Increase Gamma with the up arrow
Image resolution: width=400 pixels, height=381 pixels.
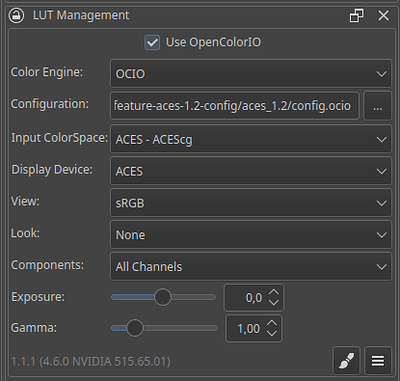[272, 323]
